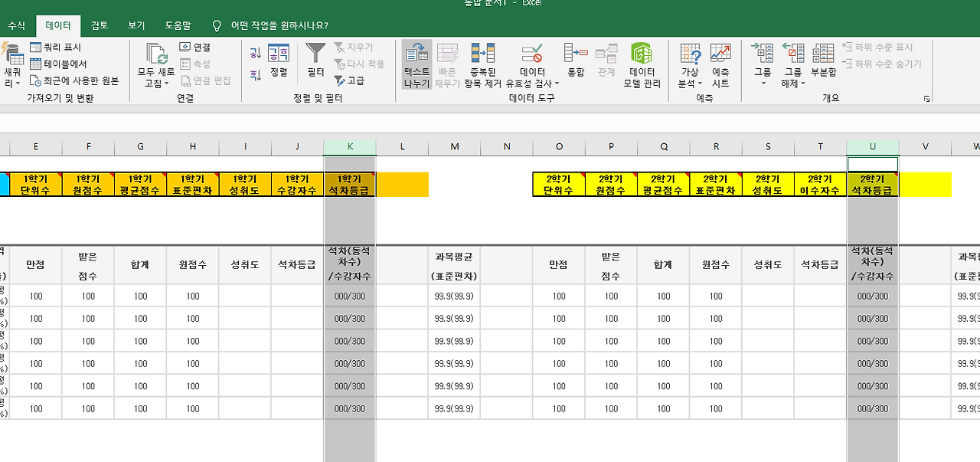The image size is (980, 462).
Task: Select column M header
Action: click(454, 147)
